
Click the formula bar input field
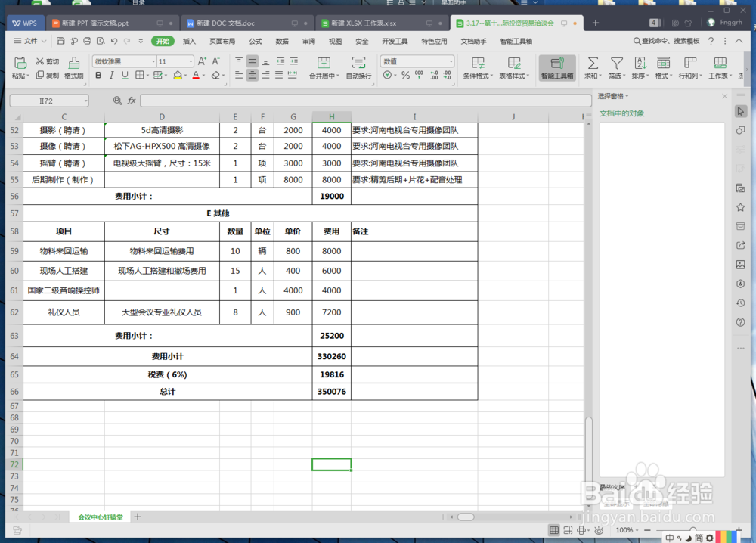coord(365,101)
